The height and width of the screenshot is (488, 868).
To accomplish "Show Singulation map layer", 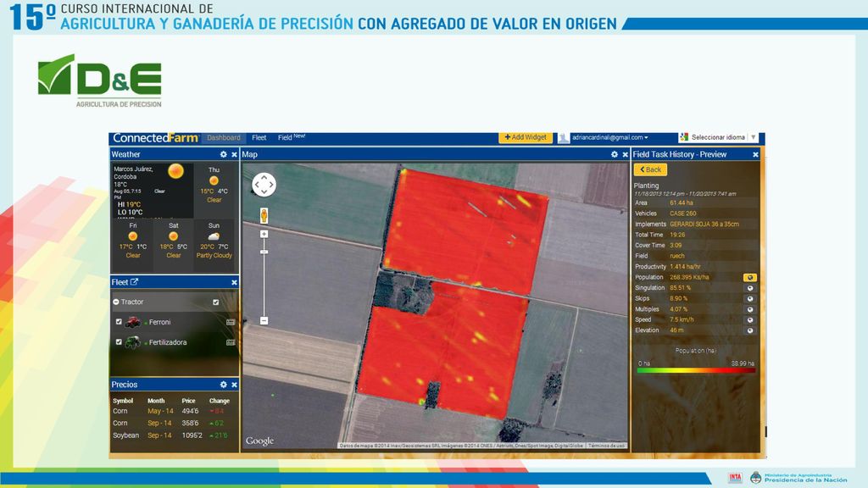I will (x=750, y=288).
